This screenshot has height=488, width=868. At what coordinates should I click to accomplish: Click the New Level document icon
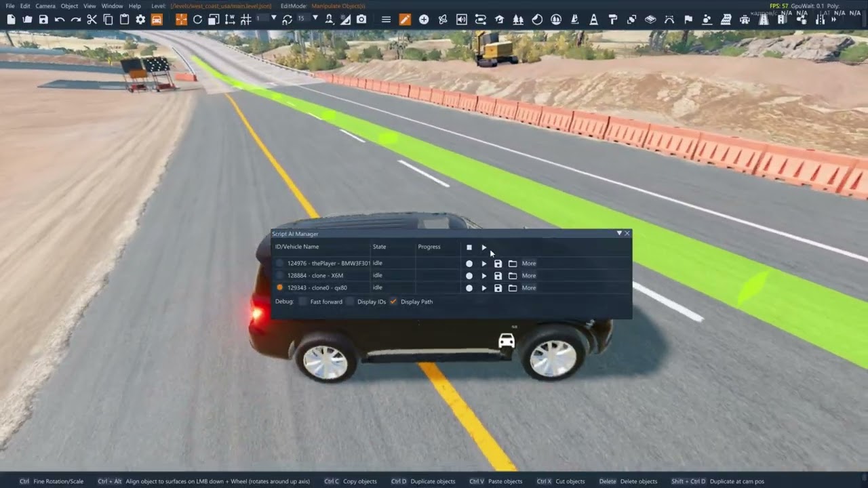click(11, 20)
